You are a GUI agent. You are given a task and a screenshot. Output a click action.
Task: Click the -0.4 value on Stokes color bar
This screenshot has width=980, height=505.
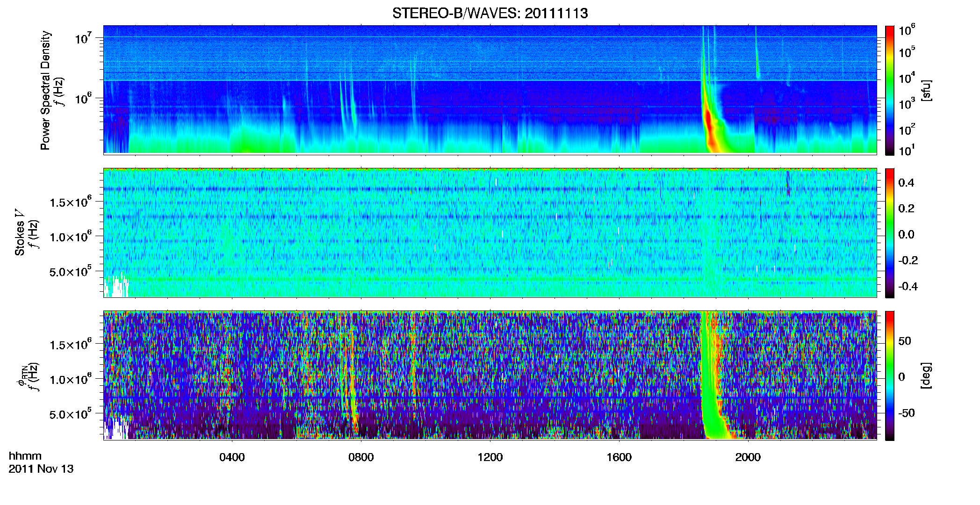(908, 286)
